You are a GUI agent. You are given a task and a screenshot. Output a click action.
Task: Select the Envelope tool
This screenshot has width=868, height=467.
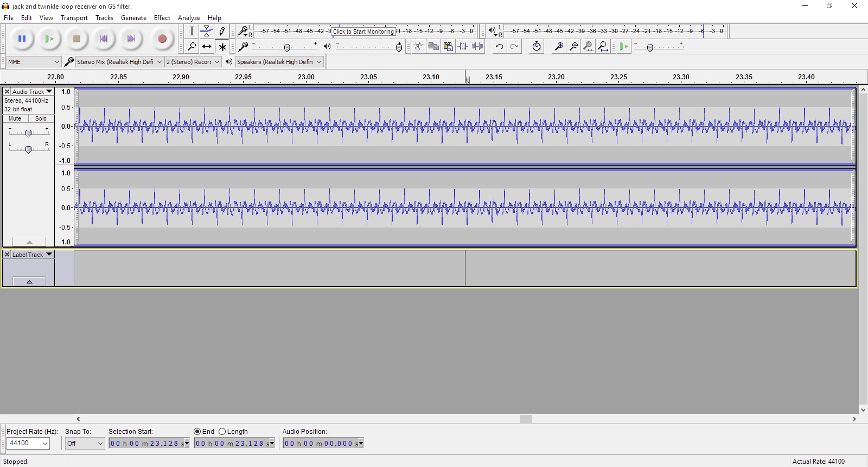tap(207, 31)
